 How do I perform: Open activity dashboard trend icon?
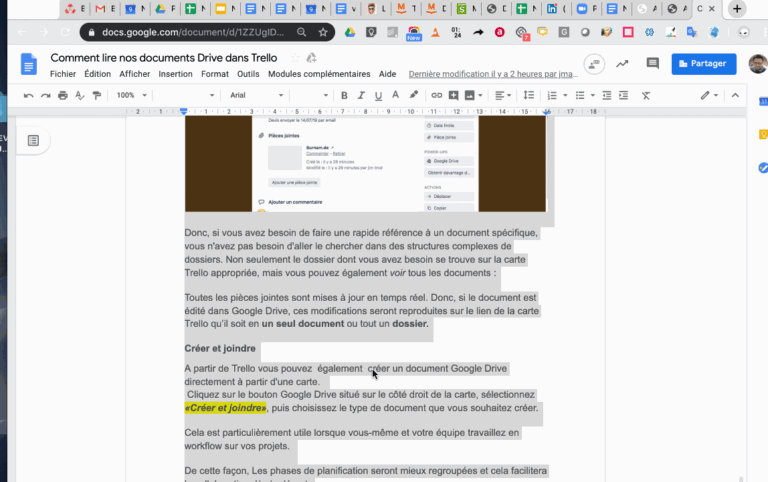622,64
